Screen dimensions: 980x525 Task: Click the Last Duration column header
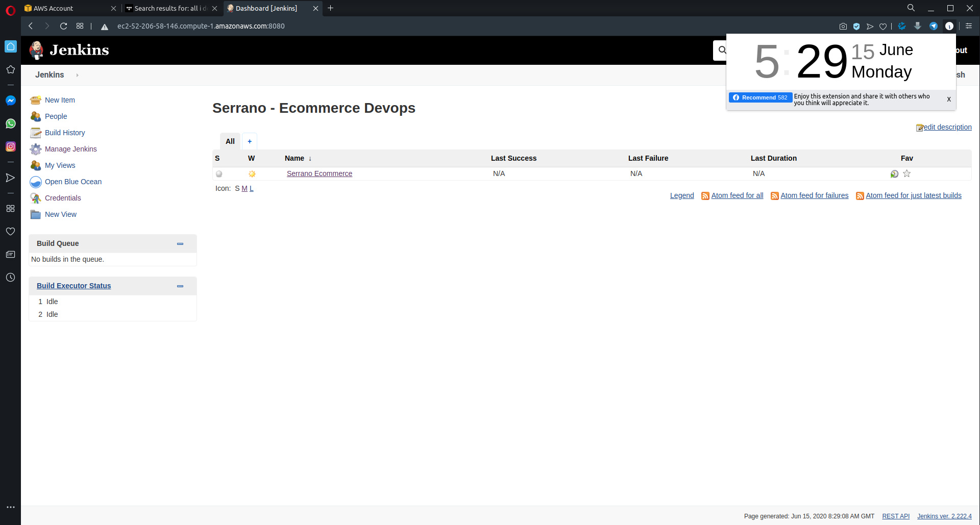tap(774, 158)
